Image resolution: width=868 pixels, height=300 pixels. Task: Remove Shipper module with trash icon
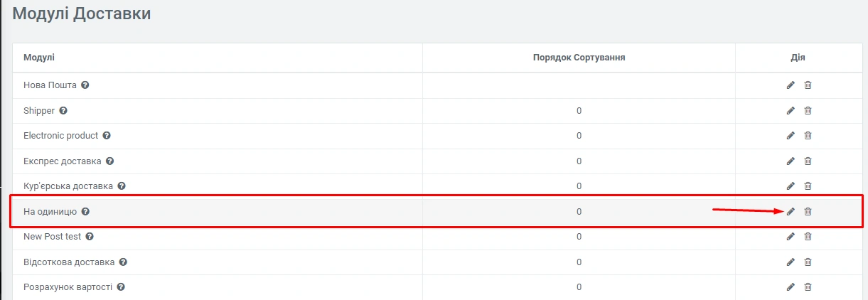(808, 111)
